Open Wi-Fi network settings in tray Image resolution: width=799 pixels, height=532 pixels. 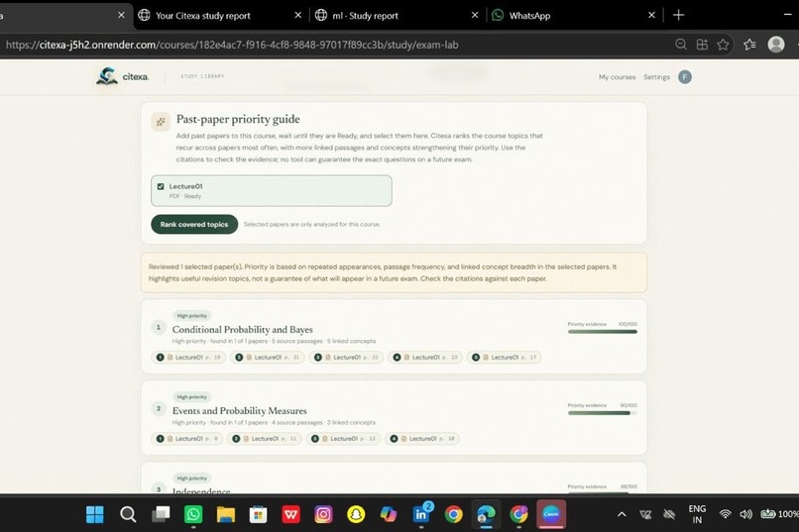point(725,515)
